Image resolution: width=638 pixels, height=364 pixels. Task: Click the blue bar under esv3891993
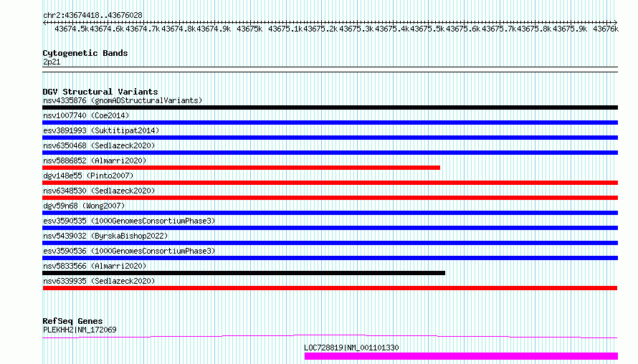tap(330, 138)
